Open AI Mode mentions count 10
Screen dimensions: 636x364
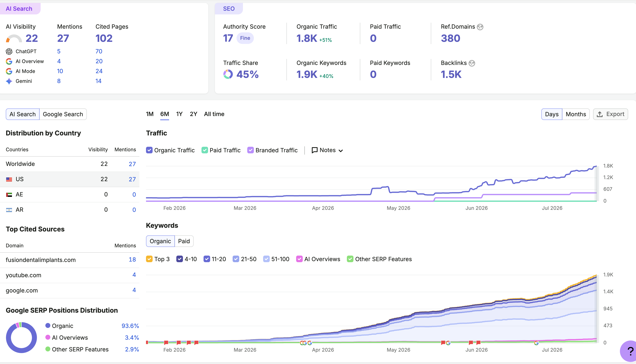point(60,71)
